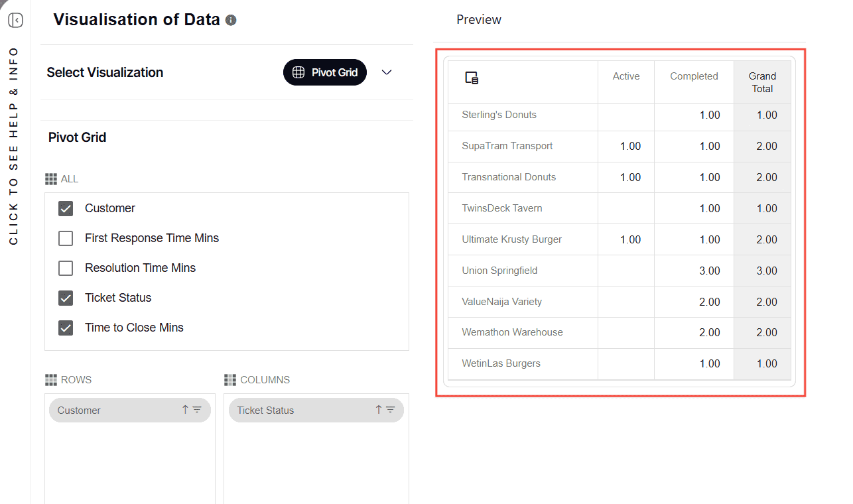Click the Select Visualization label

[x=105, y=72]
